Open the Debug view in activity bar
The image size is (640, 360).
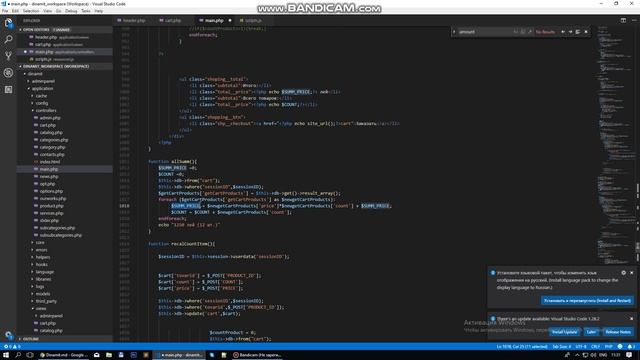tap(8, 73)
